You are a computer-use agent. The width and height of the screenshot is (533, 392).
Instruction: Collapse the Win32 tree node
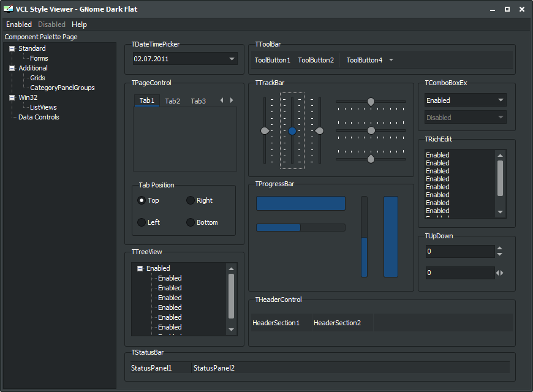[12, 97]
